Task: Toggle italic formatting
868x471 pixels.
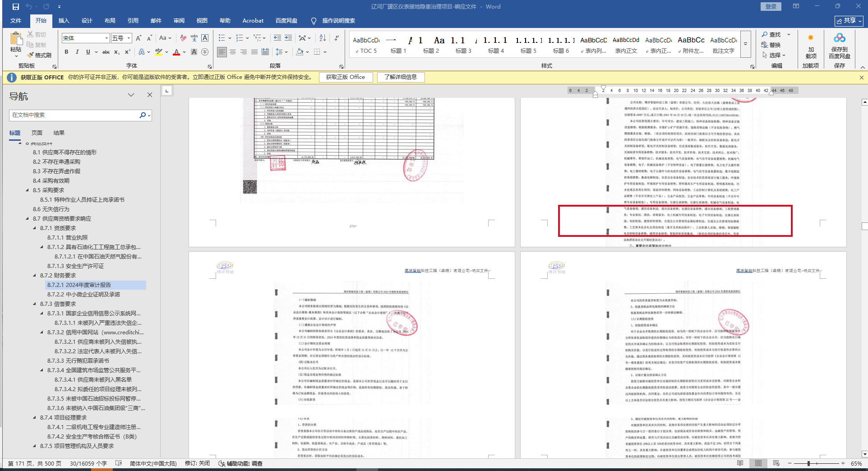Action: 77,52
